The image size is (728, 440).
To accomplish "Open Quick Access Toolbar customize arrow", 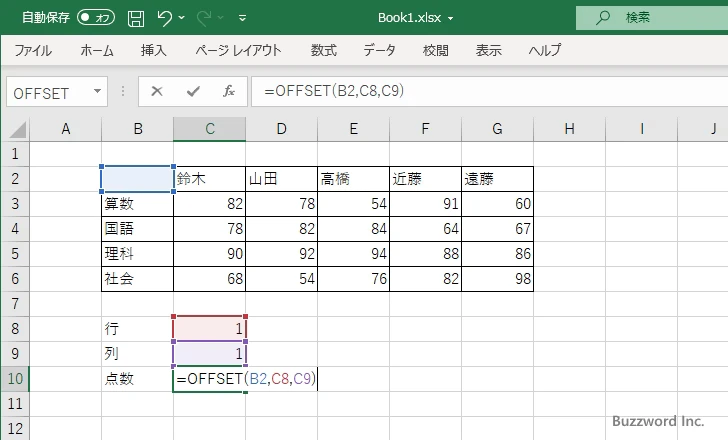I will (242, 18).
